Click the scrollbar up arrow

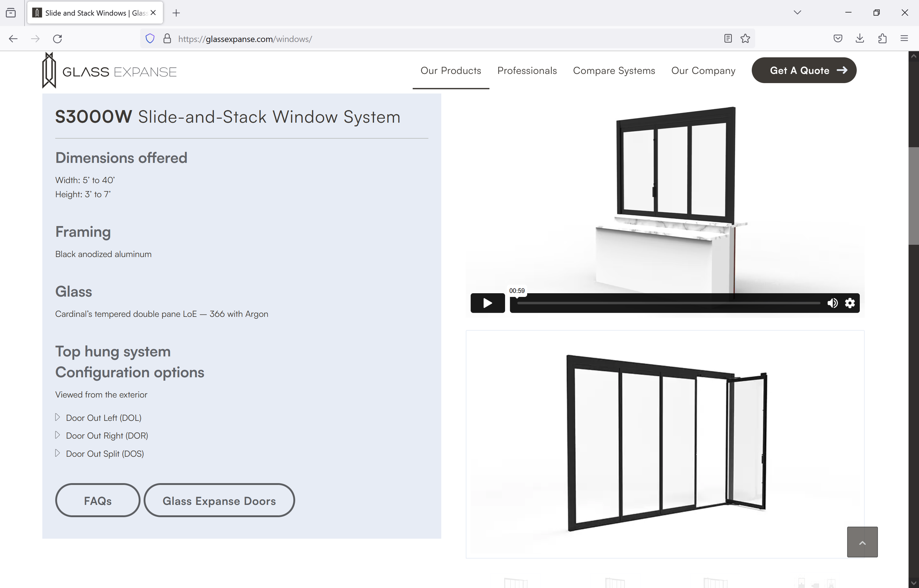pos(913,56)
